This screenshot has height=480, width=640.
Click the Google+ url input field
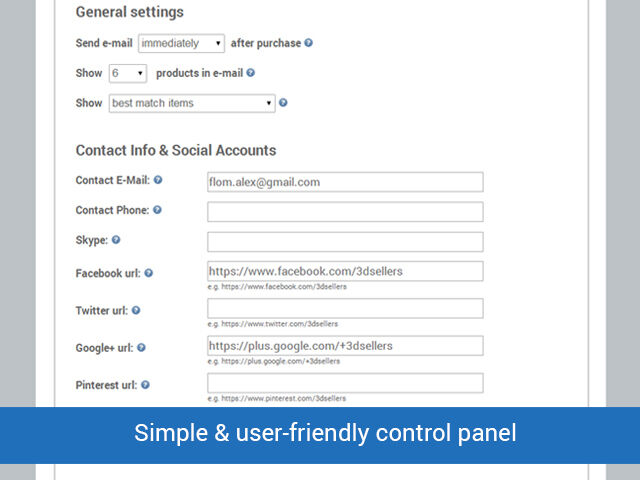tap(345, 346)
